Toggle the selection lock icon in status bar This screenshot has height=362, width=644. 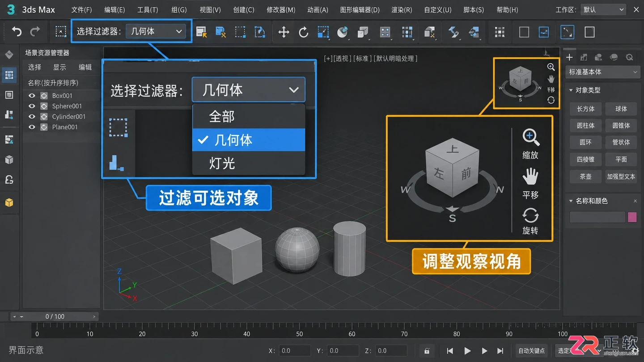(x=427, y=351)
